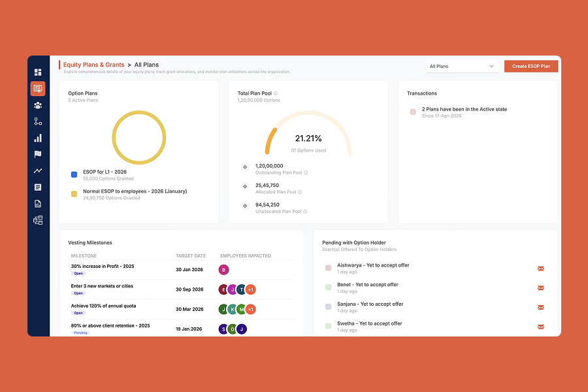Send reminder mail to Benet
This screenshot has height=392, width=588.
[541, 288]
